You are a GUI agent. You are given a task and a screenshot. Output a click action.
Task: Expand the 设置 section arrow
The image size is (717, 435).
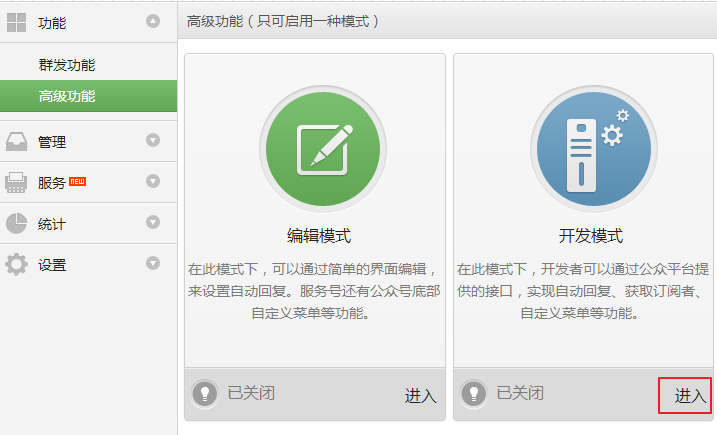(x=153, y=264)
